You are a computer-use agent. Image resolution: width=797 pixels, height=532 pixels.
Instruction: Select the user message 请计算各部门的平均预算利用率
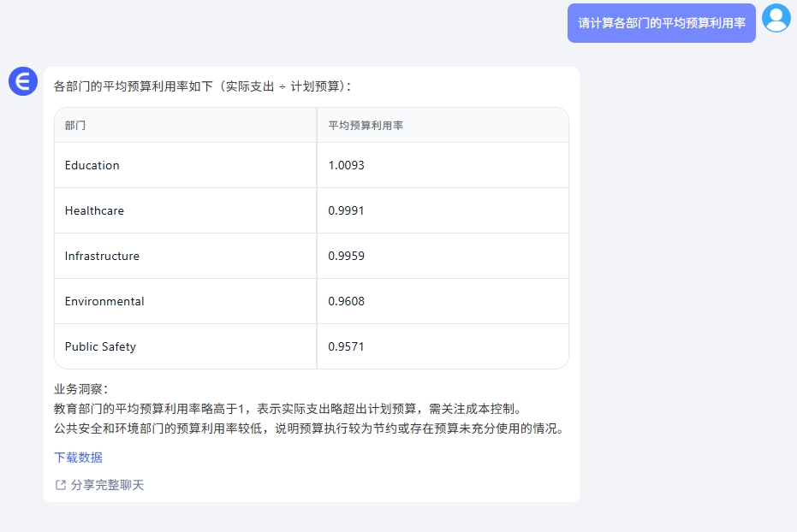point(661,23)
